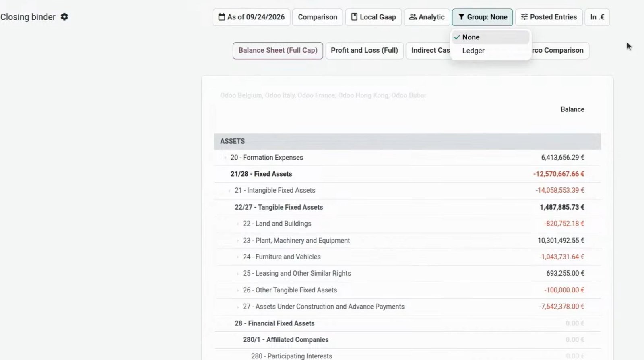The width and height of the screenshot is (644, 360).
Task: Click the -820,752.18 € balance value
Action: (564, 224)
